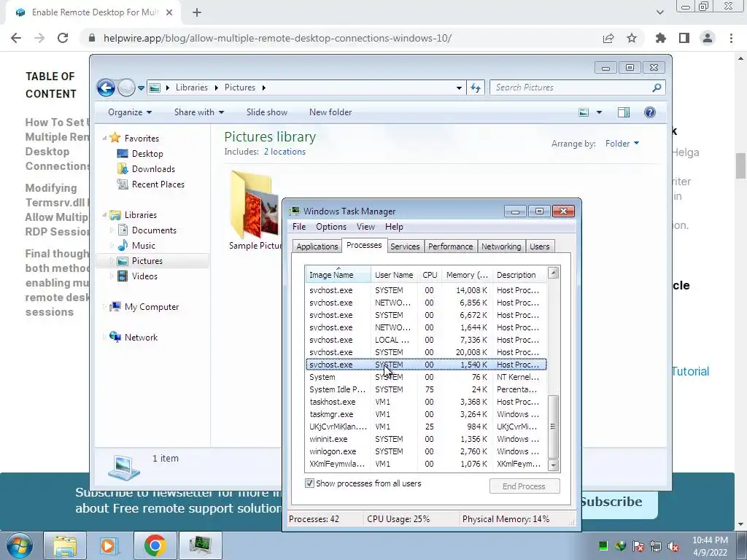Select Recent Places under Favorites
This screenshot has width=747, height=560.
coord(158,184)
